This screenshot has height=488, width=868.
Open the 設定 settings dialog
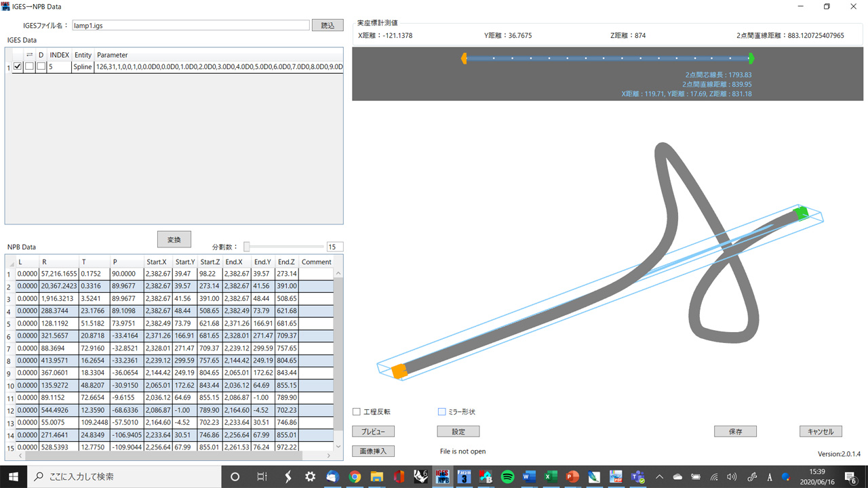coord(458,431)
